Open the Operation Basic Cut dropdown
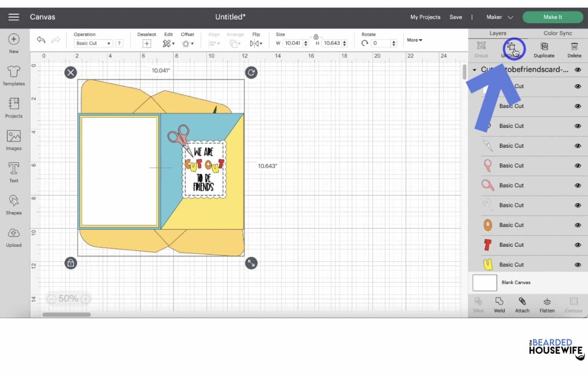Viewport: 588px width, 374px height. pos(93,43)
